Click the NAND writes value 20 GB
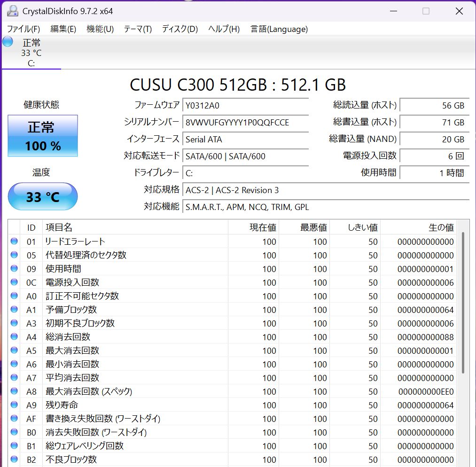Viewport: 476px width, 467px height. click(434, 139)
